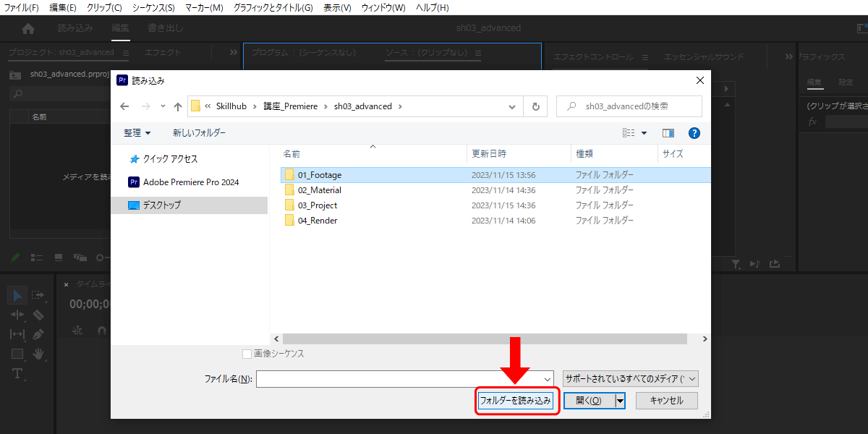Go up one folder level

[178, 106]
